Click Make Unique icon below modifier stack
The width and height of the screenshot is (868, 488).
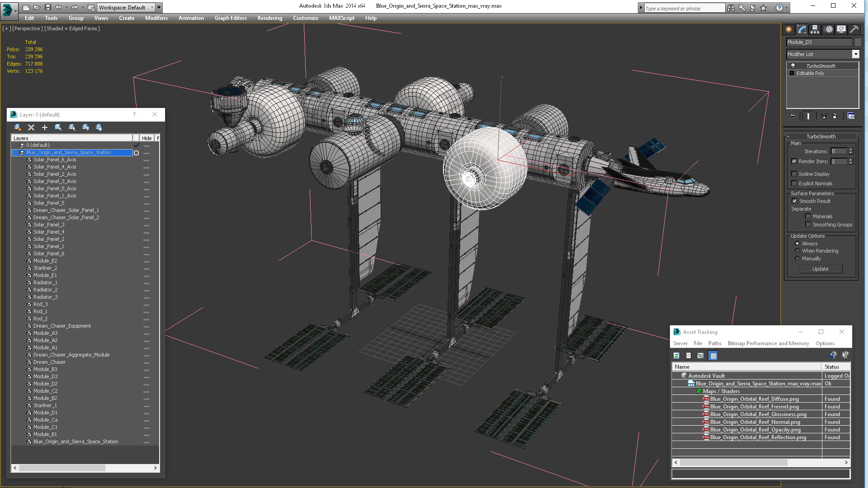[824, 116]
